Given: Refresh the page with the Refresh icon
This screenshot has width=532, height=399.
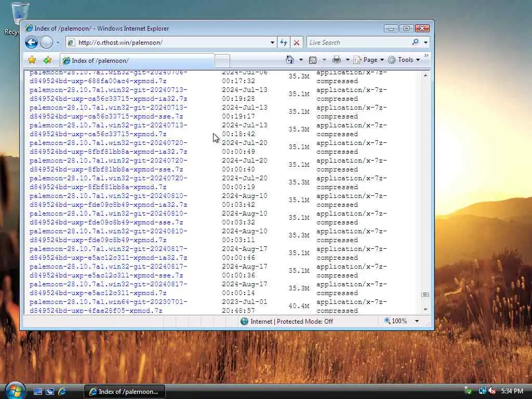Looking at the screenshot, I should click(283, 43).
